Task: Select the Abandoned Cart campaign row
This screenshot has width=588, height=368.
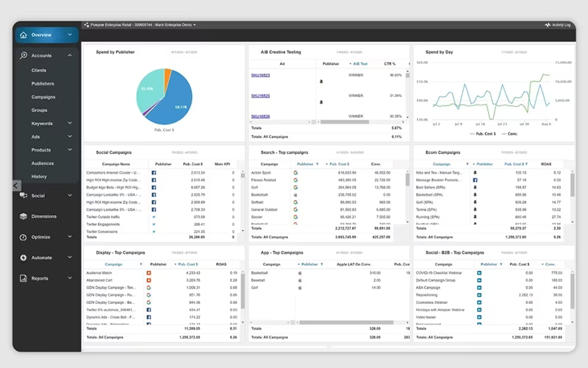Action: click(162, 280)
